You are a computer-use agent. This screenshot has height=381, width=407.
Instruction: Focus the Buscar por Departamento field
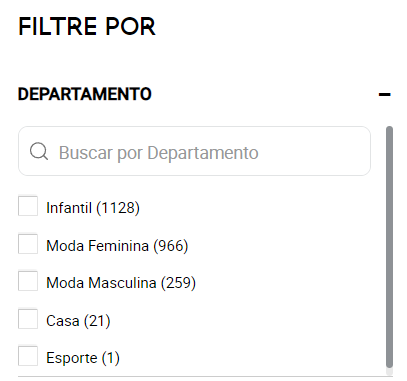(194, 151)
